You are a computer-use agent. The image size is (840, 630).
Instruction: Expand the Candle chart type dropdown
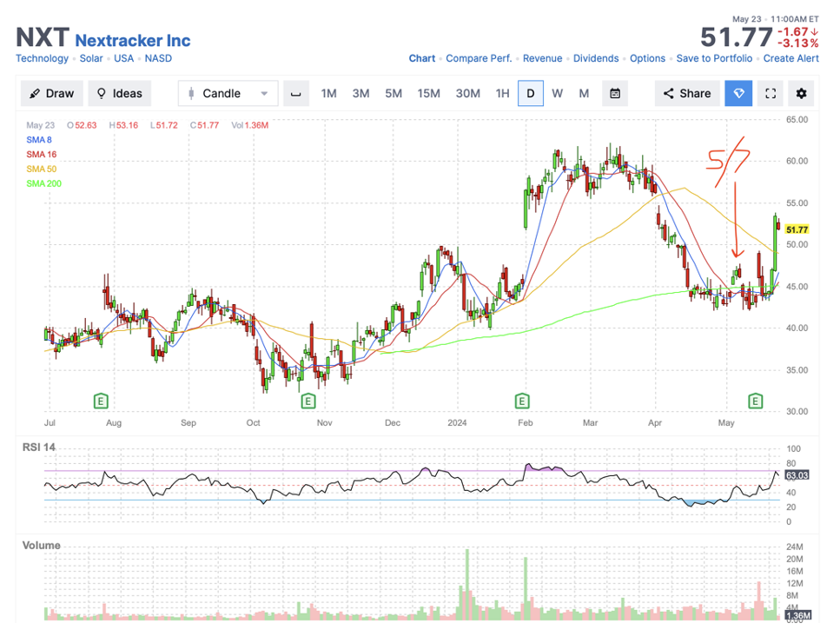point(228,93)
